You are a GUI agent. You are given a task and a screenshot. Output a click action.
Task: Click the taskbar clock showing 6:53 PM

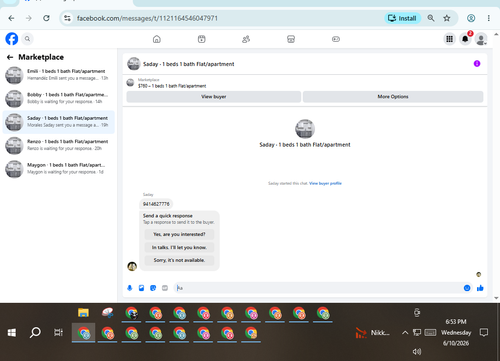[456, 322]
